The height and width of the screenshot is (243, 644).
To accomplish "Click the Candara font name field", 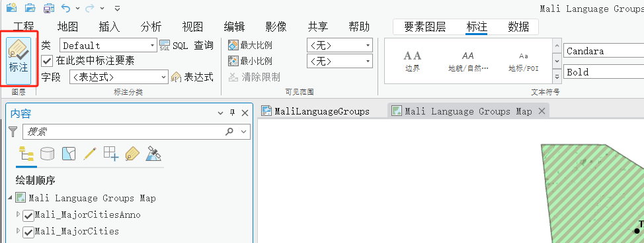I will (x=604, y=51).
